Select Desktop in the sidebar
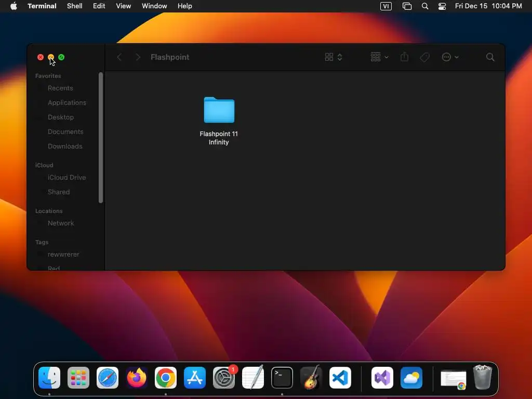The image size is (532, 399). point(61,117)
